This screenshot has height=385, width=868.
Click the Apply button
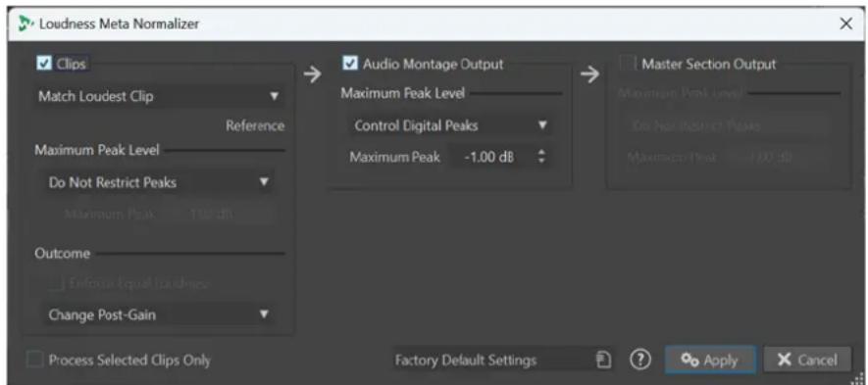pos(710,361)
